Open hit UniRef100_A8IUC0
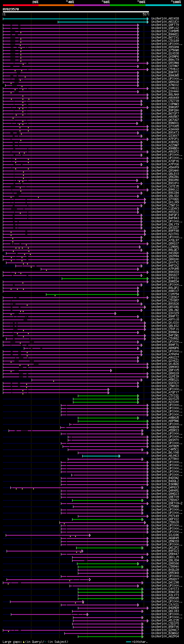The height and width of the screenshot is (644, 184). pos(165,22)
